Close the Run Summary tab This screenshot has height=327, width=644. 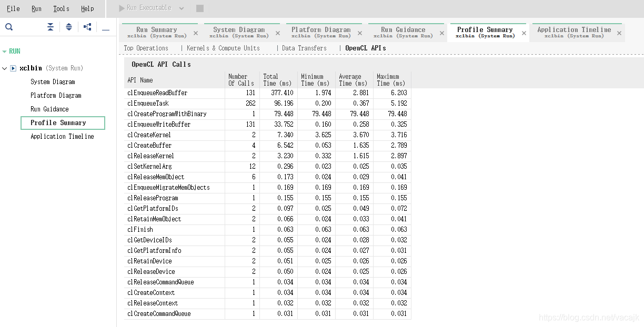(x=196, y=33)
